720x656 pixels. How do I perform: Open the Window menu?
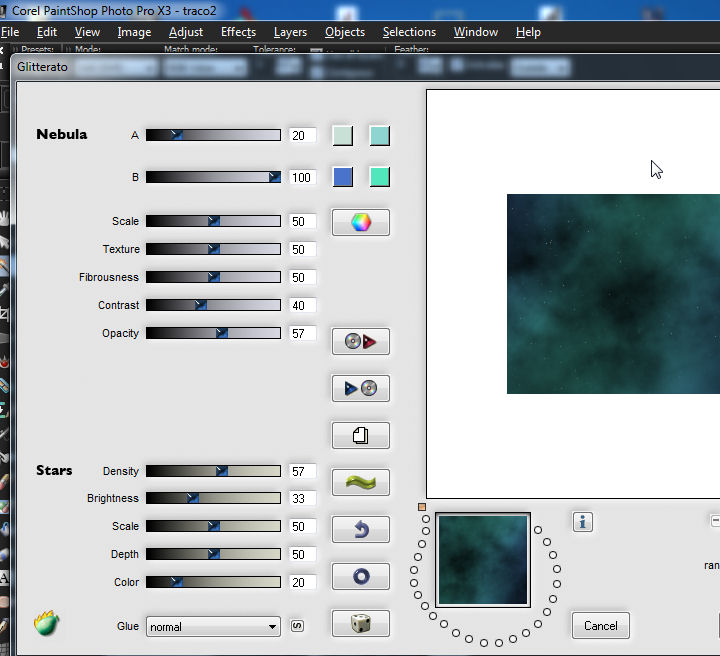tap(476, 32)
